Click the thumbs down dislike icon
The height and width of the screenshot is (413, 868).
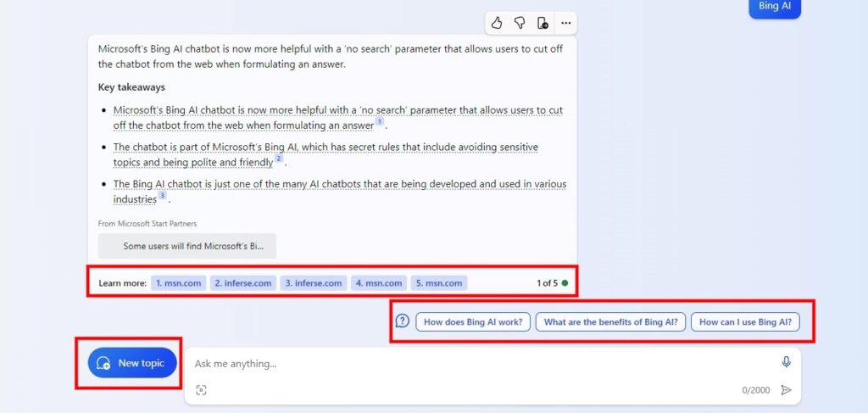coord(520,23)
